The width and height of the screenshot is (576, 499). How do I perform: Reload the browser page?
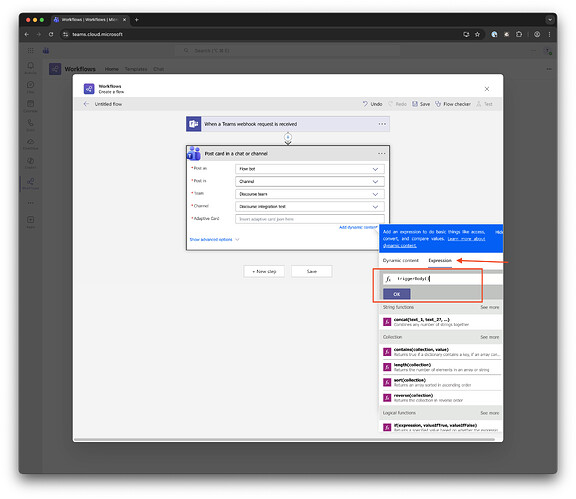[51, 34]
